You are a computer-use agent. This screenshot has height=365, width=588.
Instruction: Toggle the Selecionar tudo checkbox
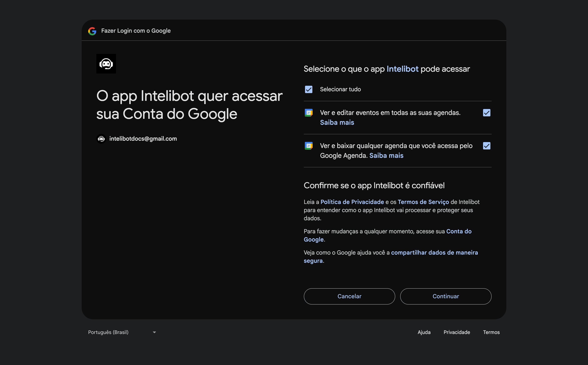[x=308, y=89]
